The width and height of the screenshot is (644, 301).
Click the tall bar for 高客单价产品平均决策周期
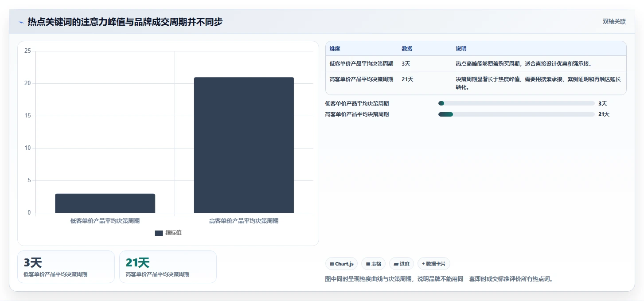tap(244, 145)
